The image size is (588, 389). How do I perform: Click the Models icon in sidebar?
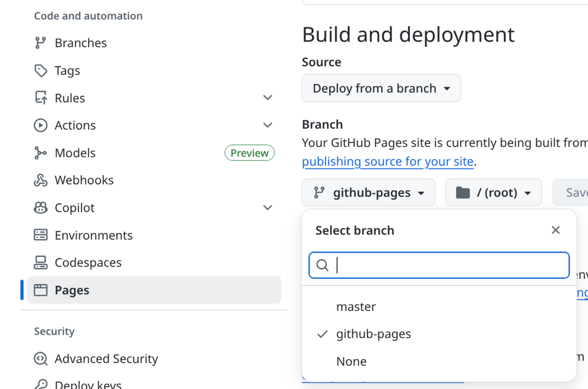41,153
